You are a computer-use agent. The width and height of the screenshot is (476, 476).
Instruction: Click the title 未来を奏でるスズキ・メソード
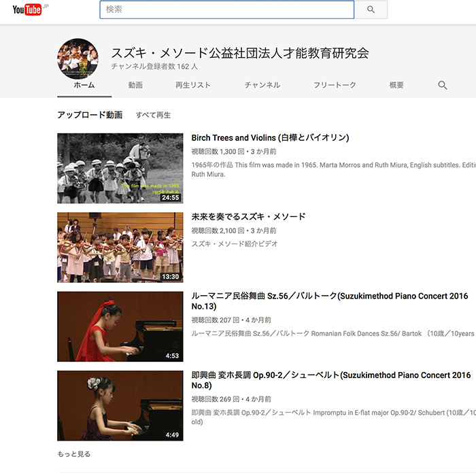(x=248, y=217)
